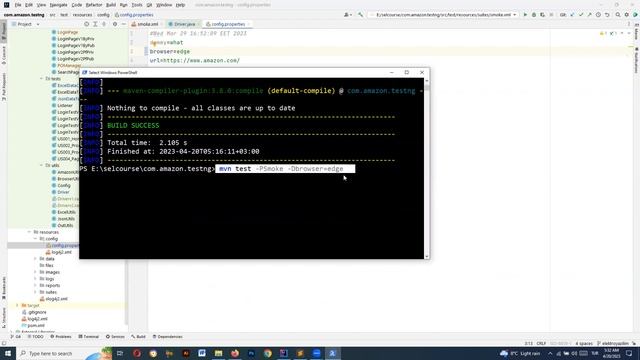Open the Services tool window
This screenshot has height=360, width=640.
[115, 337]
